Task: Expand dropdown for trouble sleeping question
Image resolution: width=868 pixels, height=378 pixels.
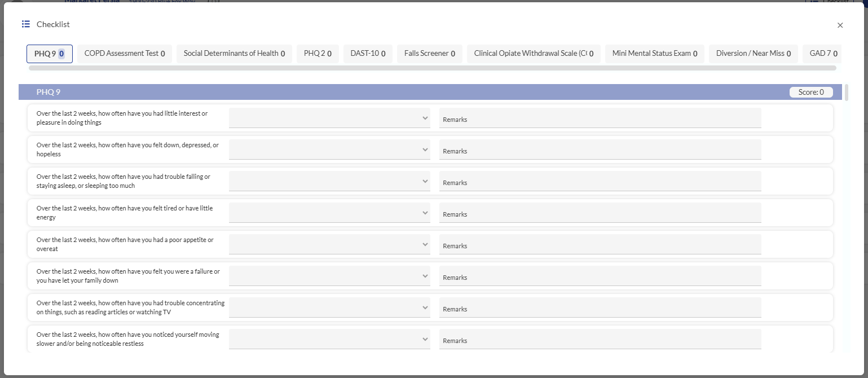Action: click(329, 182)
